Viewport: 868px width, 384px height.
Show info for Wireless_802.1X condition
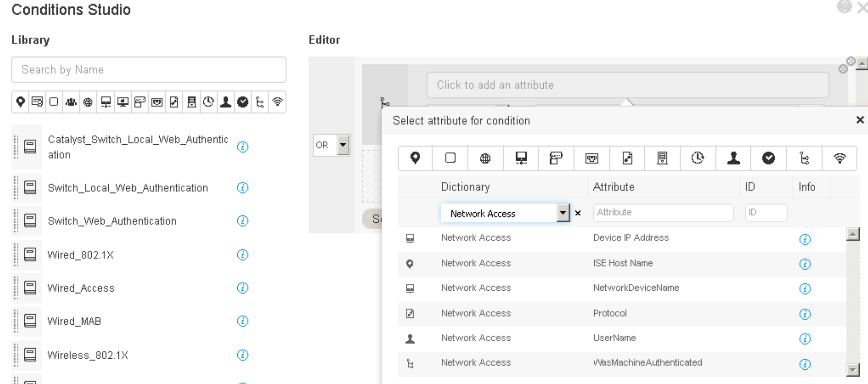pyautogui.click(x=243, y=355)
